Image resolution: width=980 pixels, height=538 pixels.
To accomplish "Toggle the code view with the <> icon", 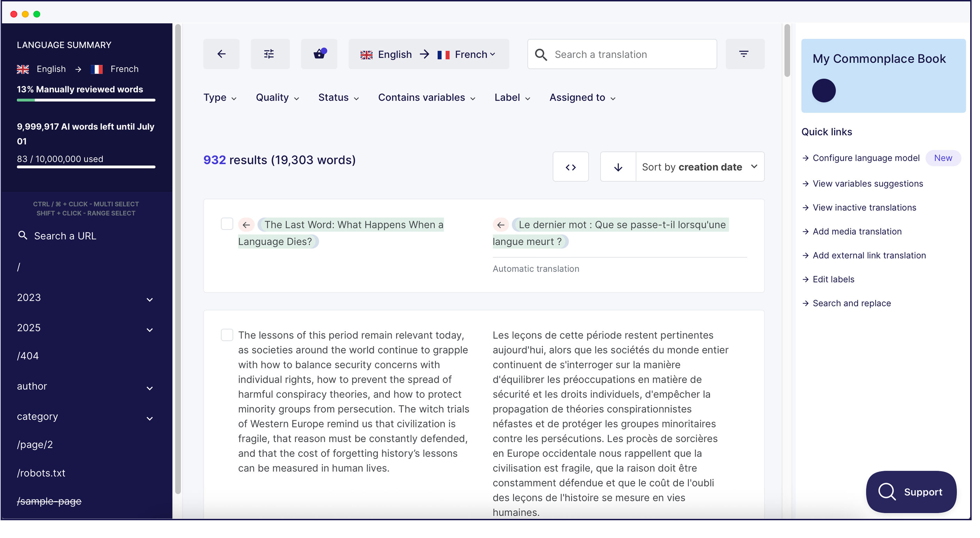I will pyautogui.click(x=571, y=167).
